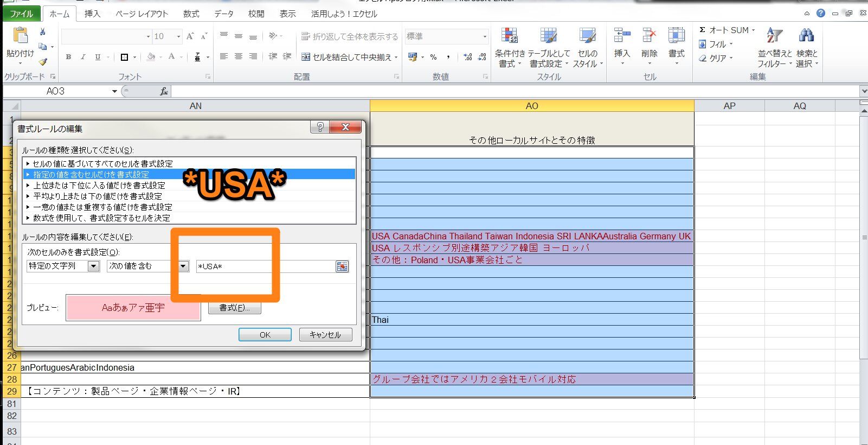868x445 pixels.
Task: Toggle Underline formatting
Action: [x=98, y=57]
